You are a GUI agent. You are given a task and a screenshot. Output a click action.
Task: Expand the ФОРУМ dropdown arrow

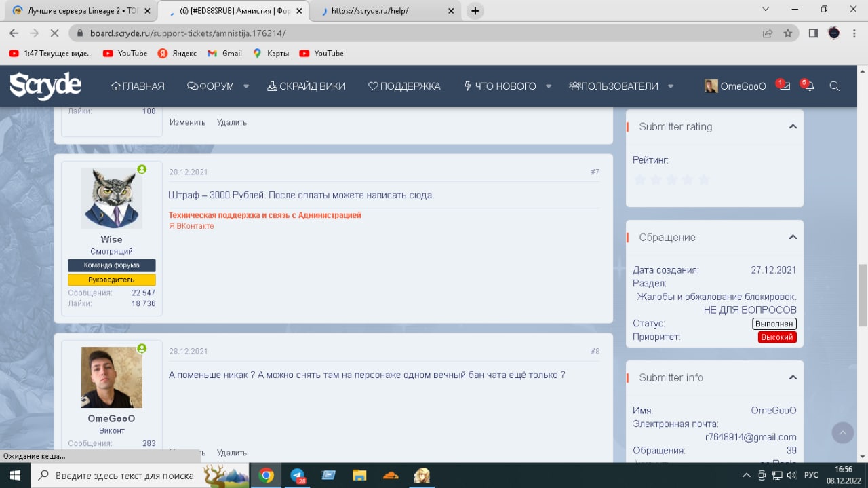coord(246,86)
